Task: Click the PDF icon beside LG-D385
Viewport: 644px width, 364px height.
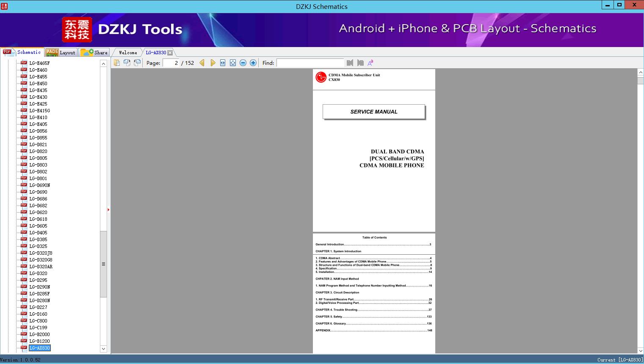Action: tap(24, 239)
